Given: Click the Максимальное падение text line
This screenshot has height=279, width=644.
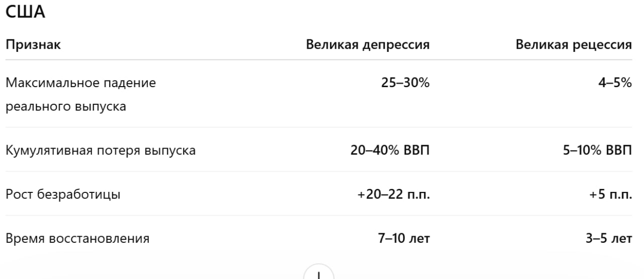Looking at the screenshot, I should click(x=80, y=83).
